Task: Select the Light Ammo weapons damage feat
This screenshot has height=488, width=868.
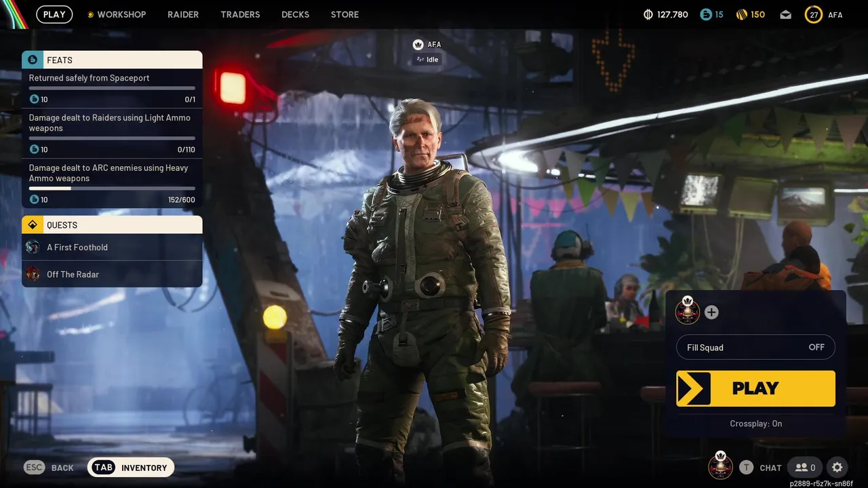Action: point(112,134)
